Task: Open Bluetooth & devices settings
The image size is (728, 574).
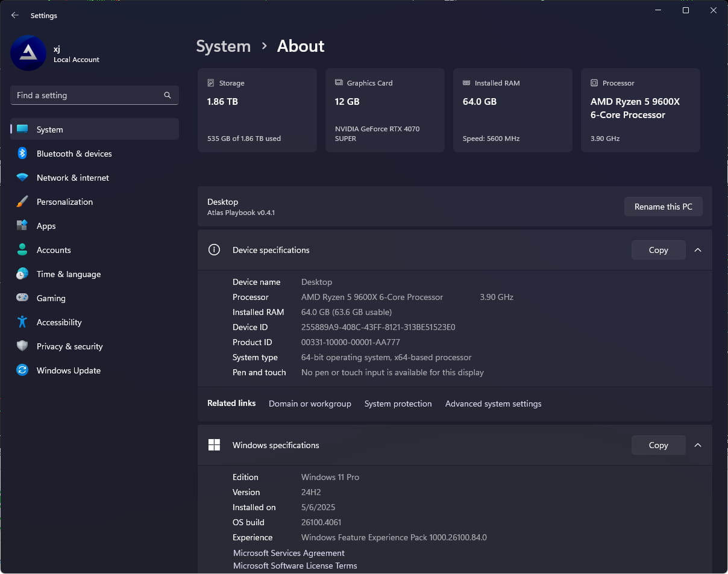Action: (95, 154)
